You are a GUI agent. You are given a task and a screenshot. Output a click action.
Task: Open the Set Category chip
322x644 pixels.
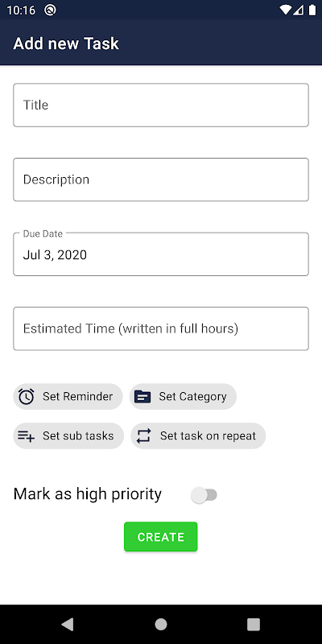click(x=184, y=396)
